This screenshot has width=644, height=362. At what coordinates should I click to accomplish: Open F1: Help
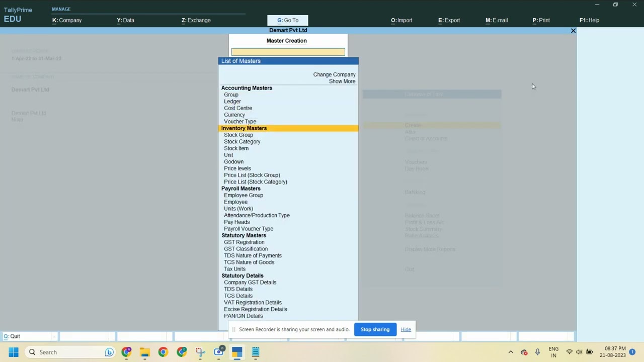[x=589, y=20]
